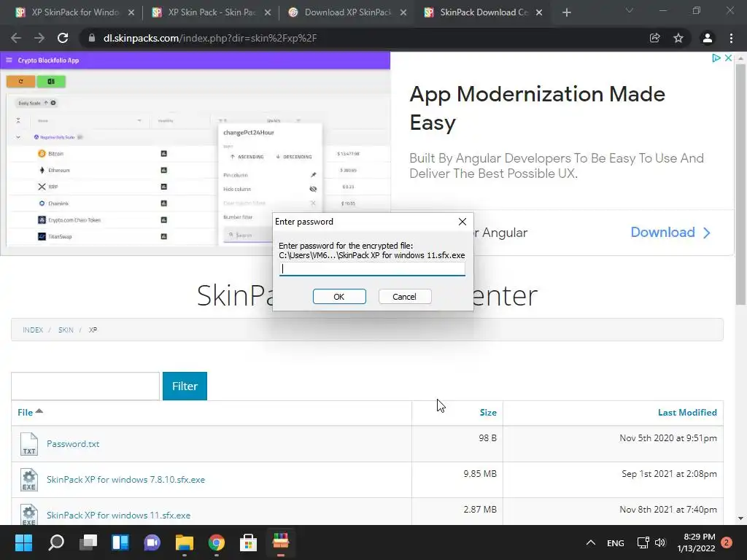The height and width of the screenshot is (560, 747).
Task: Click the TXT file icon for Password.txt
Action: coord(29,444)
